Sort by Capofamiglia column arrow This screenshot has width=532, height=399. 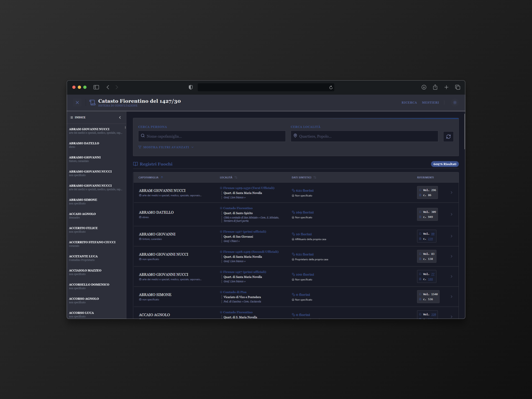pos(162,177)
